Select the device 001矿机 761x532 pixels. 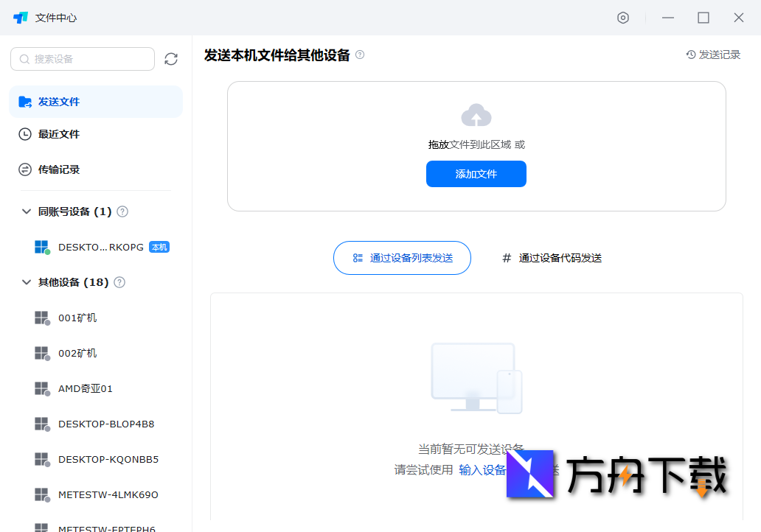point(77,318)
